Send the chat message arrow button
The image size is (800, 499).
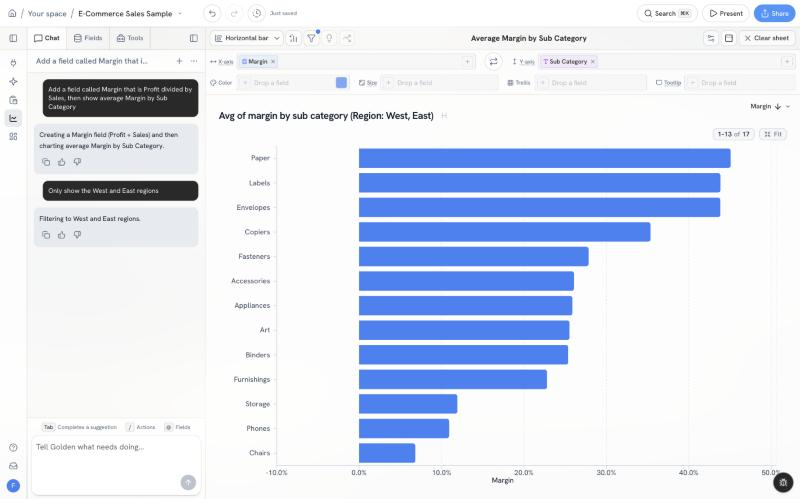(188, 482)
